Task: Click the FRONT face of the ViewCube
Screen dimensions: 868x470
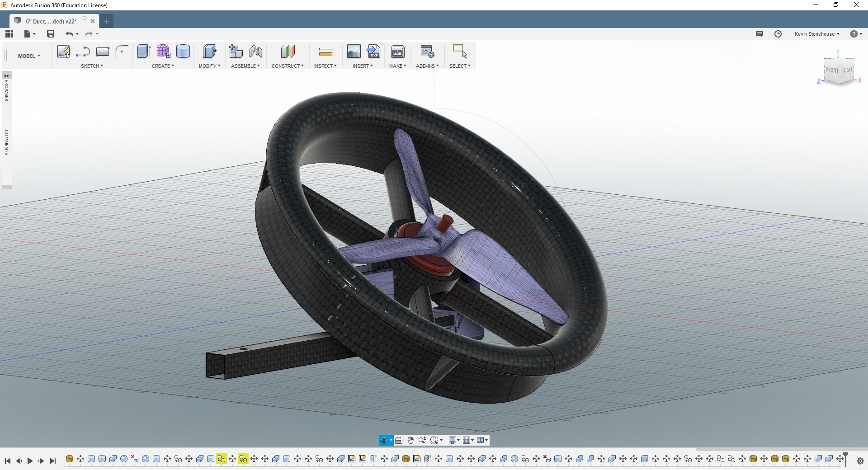Action: coord(832,70)
